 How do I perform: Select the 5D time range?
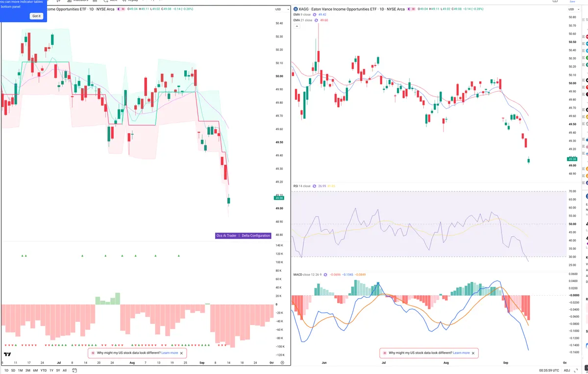(x=13, y=371)
